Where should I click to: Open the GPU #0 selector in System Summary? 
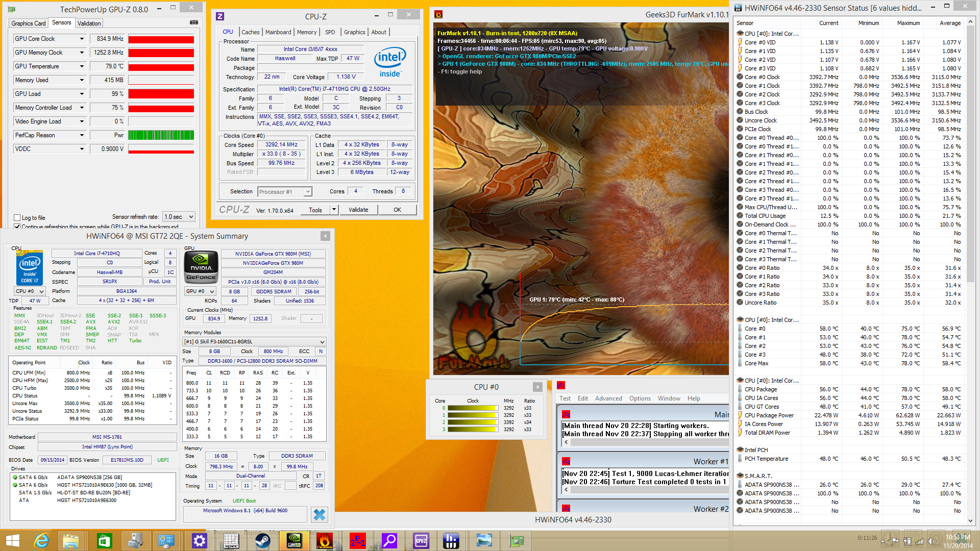(x=200, y=291)
